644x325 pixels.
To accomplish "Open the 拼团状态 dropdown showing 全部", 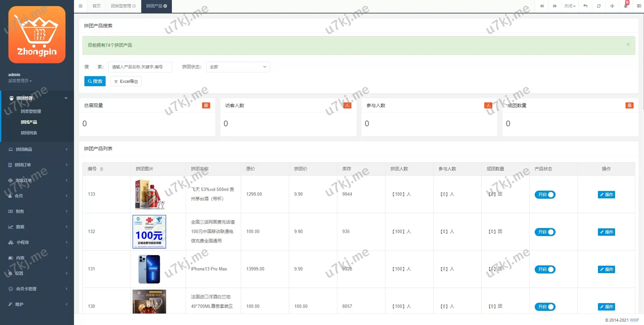I will (238, 67).
